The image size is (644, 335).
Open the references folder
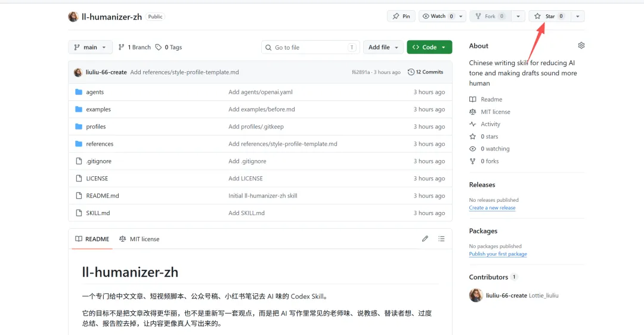click(x=100, y=144)
